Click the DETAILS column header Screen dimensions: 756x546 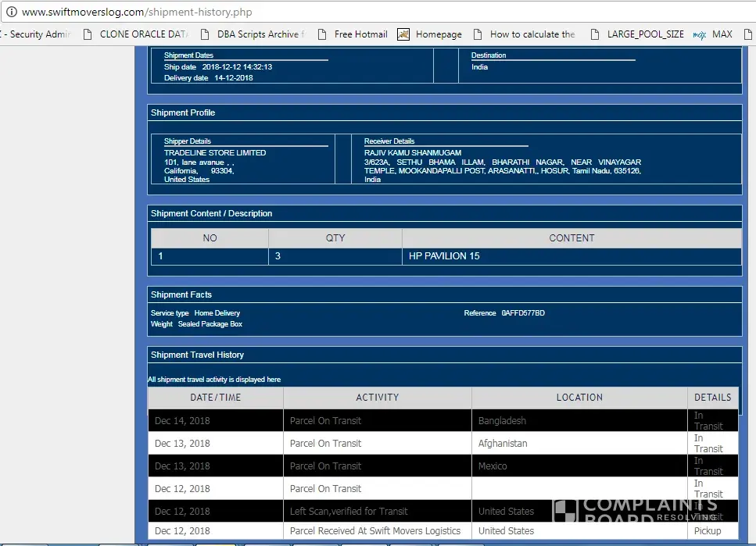click(713, 398)
